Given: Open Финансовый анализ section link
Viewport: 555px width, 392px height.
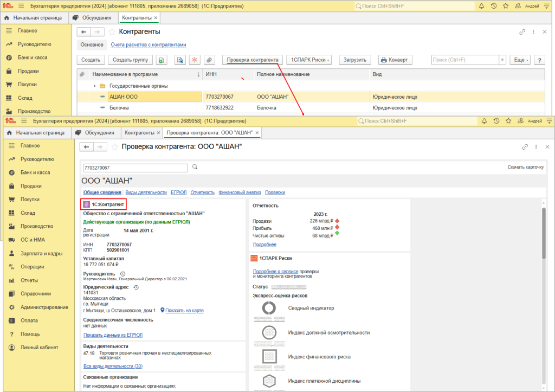Looking at the screenshot, I should 240,192.
